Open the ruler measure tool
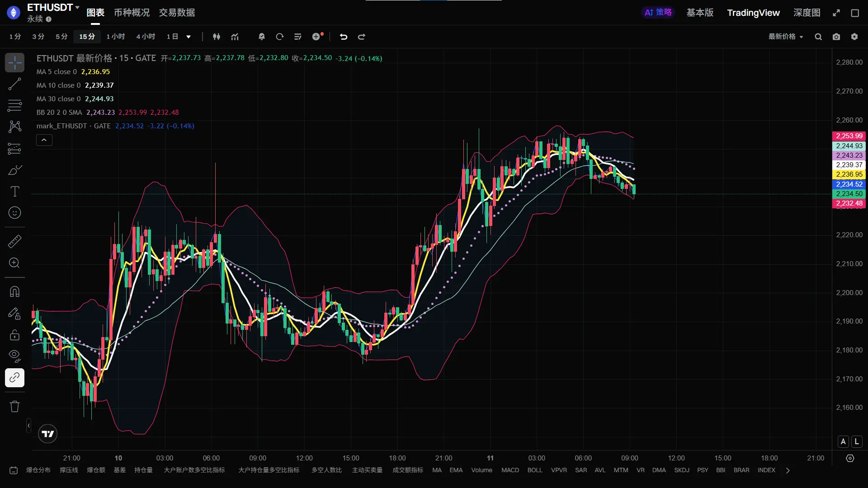This screenshot has height=488, width=868. tap(14, 241)
